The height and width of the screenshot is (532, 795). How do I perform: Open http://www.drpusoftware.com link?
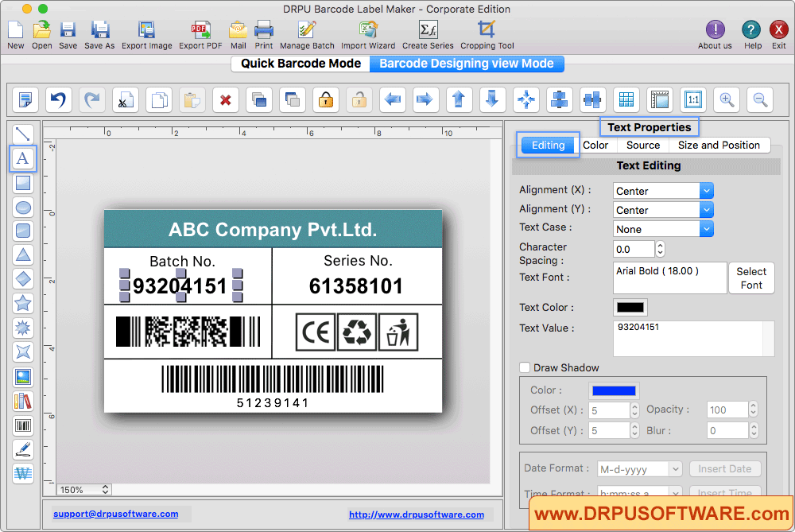pos(417,515)
